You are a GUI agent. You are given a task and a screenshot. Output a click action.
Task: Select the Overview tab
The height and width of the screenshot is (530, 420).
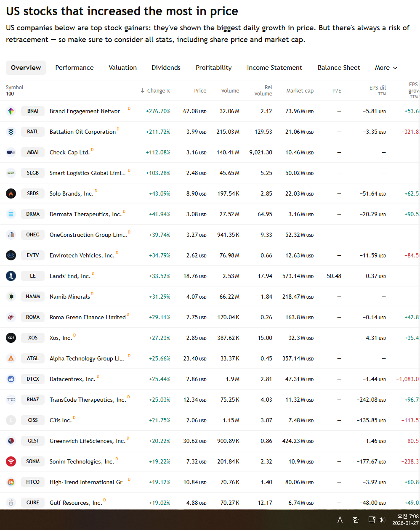pyautogui.click(x=26, y=68)
